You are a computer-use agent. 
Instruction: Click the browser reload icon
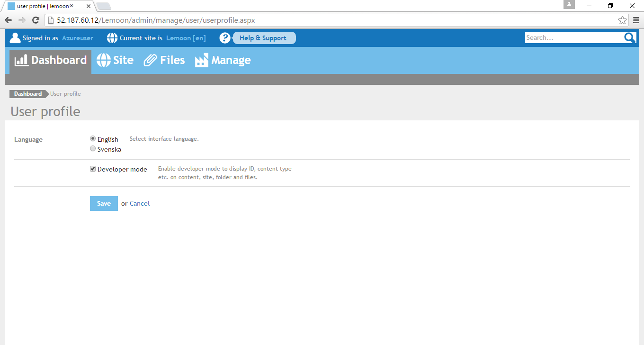[36, 20]
